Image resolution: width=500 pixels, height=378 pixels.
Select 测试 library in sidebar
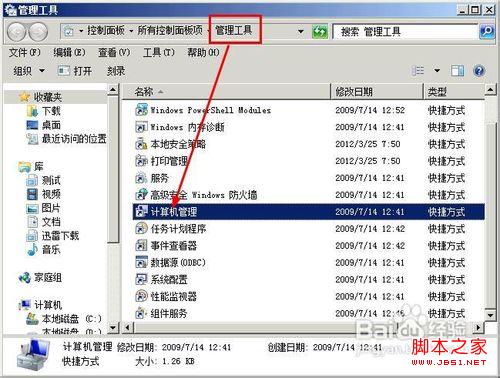[51, 180]
